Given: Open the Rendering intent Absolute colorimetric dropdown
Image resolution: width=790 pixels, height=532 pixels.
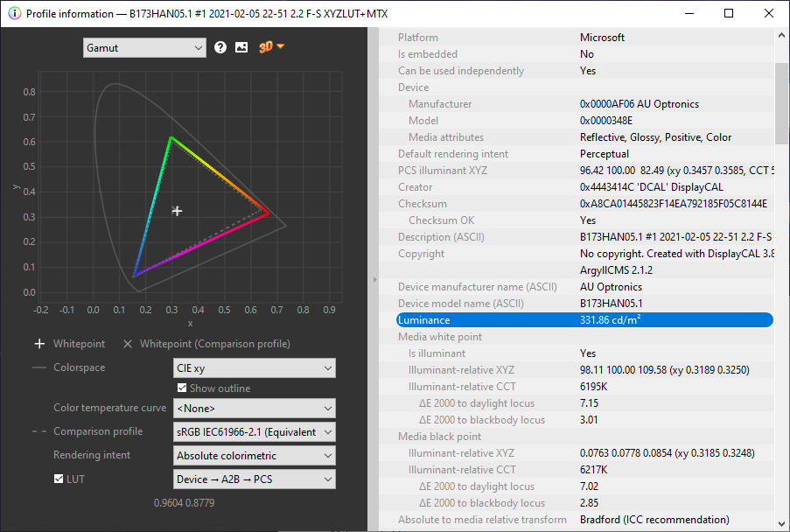Looking at the screenshot, I should coord(255,456).
